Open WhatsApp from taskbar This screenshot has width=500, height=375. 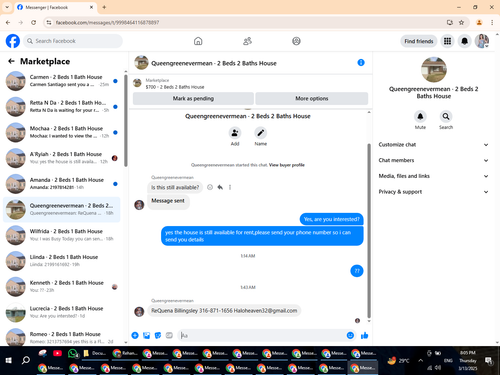[x=73, y=353]
